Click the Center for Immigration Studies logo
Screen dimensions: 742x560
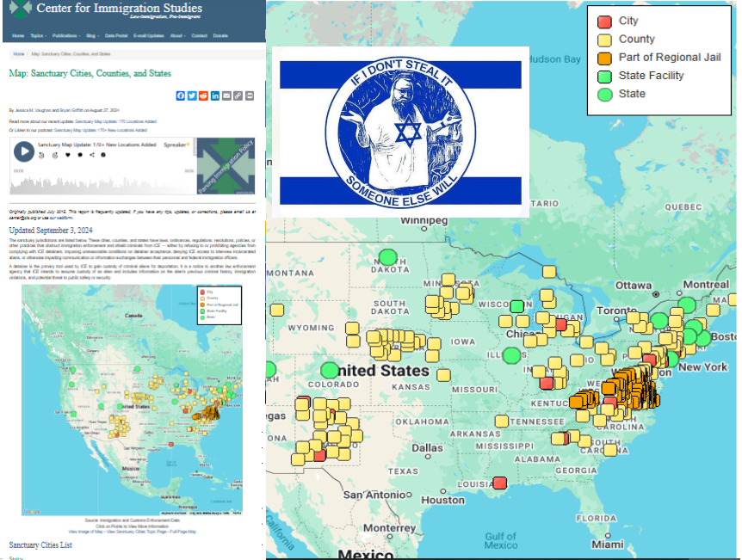[21, 9]
